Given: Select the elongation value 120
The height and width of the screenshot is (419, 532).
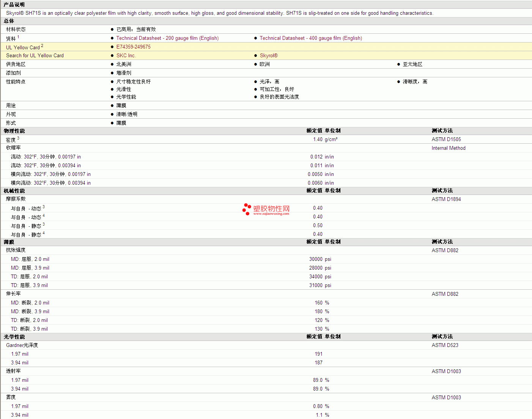Looking at the screenshot, I should coord(318,320).
